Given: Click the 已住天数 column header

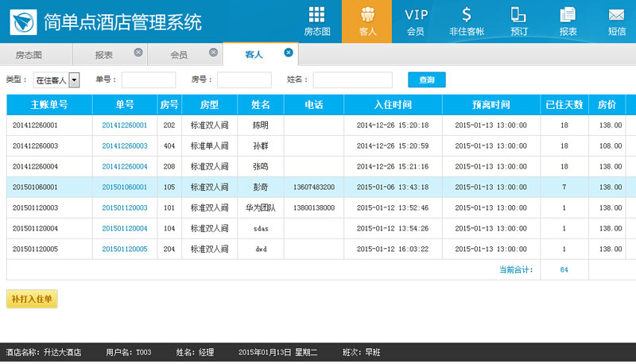Looking at the screenshot, I should [x=564, y=105].
